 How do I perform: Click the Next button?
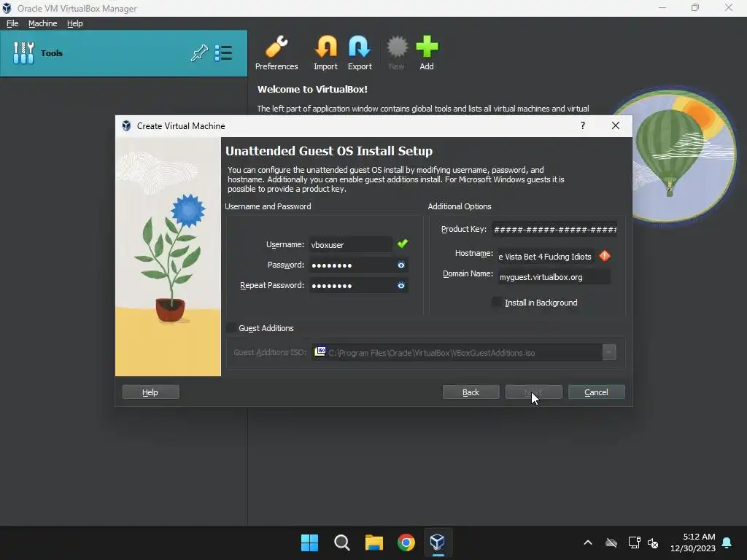533,392
